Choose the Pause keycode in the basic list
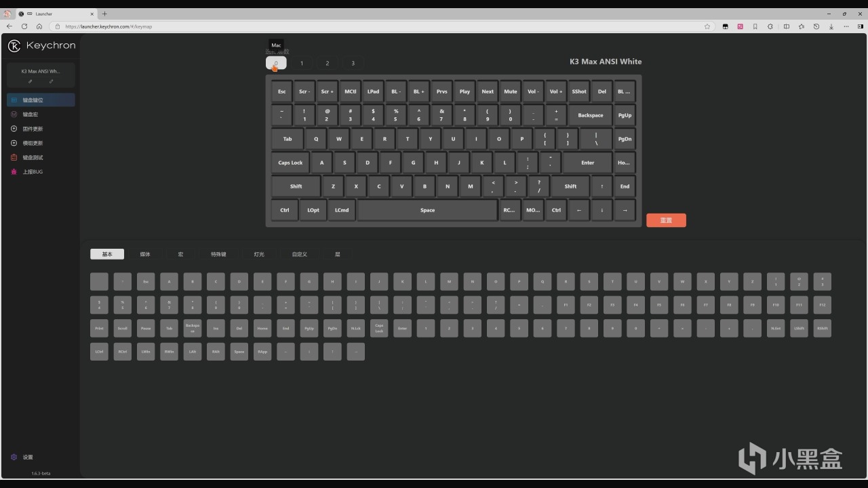The height and width of the screenshot is (488, 868). [x=146, y=328]
